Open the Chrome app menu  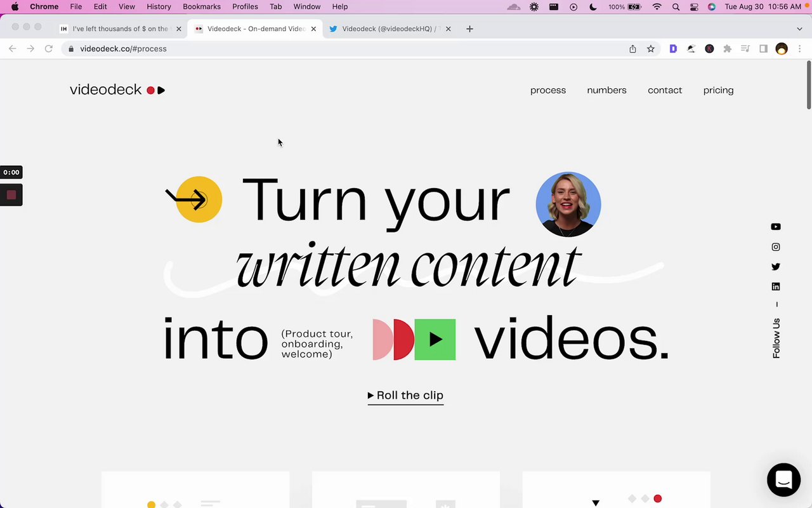pos(44,6)
